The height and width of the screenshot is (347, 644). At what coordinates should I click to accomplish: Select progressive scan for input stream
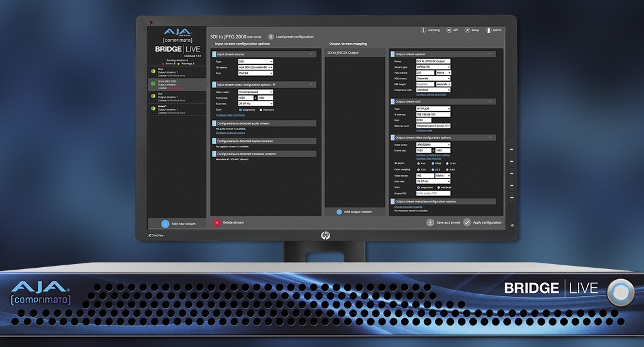[x=241, y=110]
